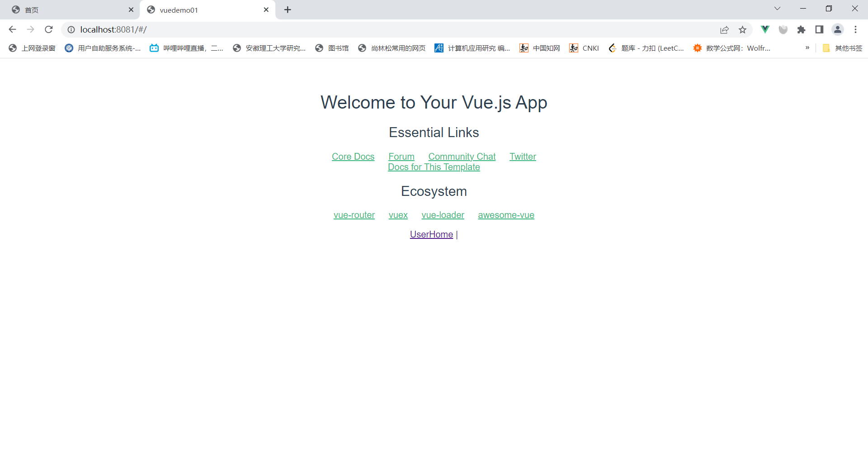
Task: Select the vuedemo01 tab
Action: pyautogui.click(x=208, y=10)
